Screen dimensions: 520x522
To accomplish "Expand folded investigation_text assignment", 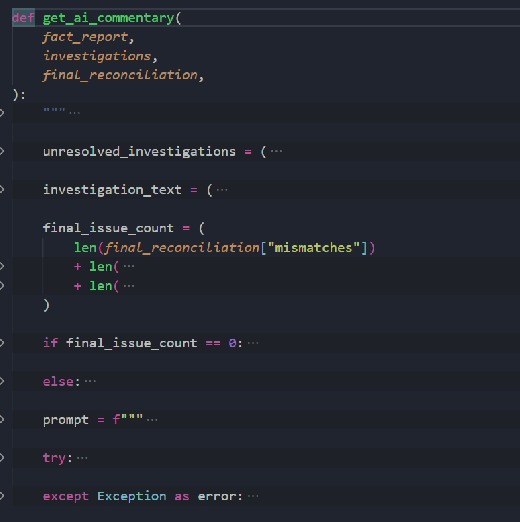I will pos(2,190).
